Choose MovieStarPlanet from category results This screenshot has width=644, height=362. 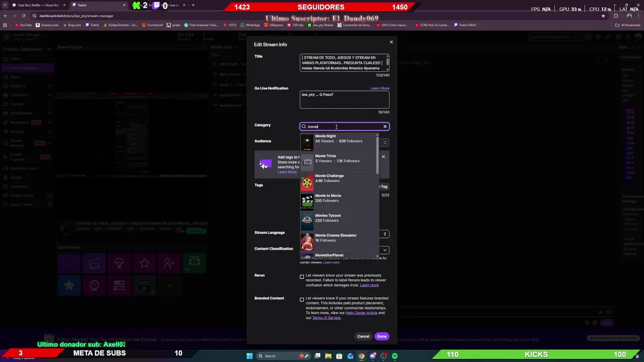click(339, 255)
